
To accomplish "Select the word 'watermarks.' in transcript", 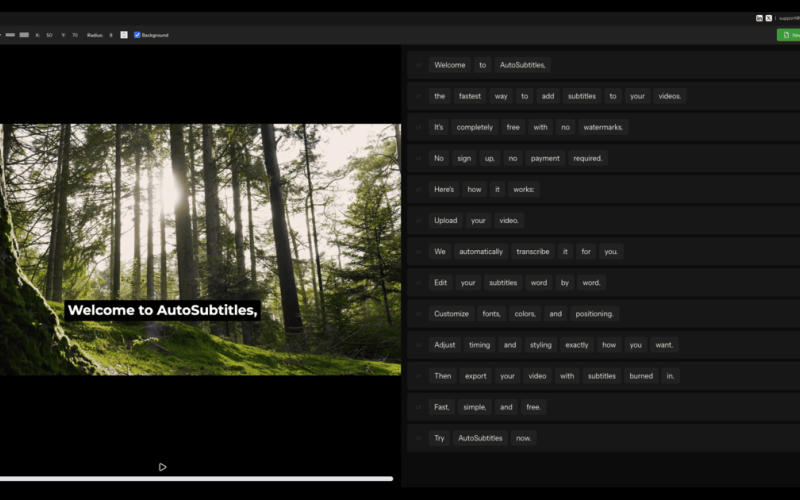I will (x=603, y=127).
